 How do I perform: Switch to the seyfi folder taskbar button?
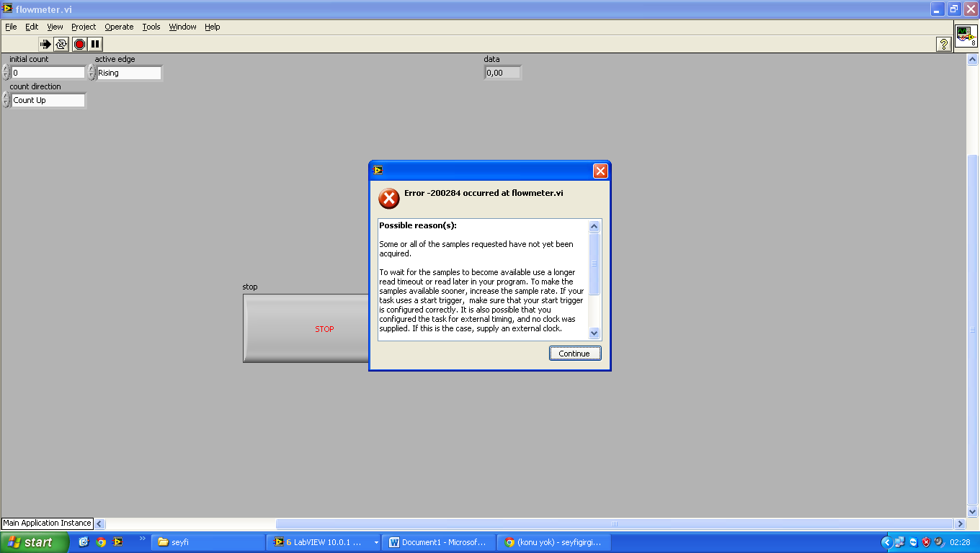209,542
